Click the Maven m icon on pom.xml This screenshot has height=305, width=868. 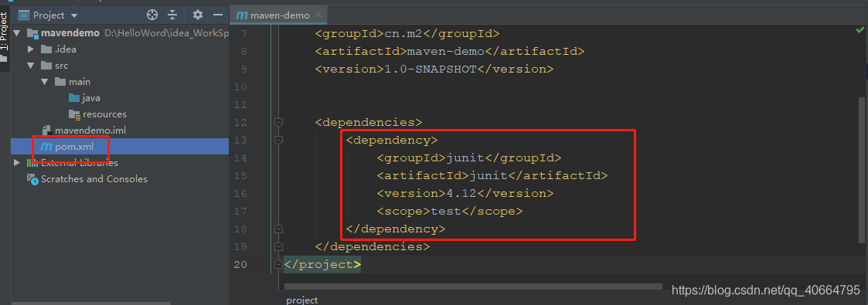(47, 147)
